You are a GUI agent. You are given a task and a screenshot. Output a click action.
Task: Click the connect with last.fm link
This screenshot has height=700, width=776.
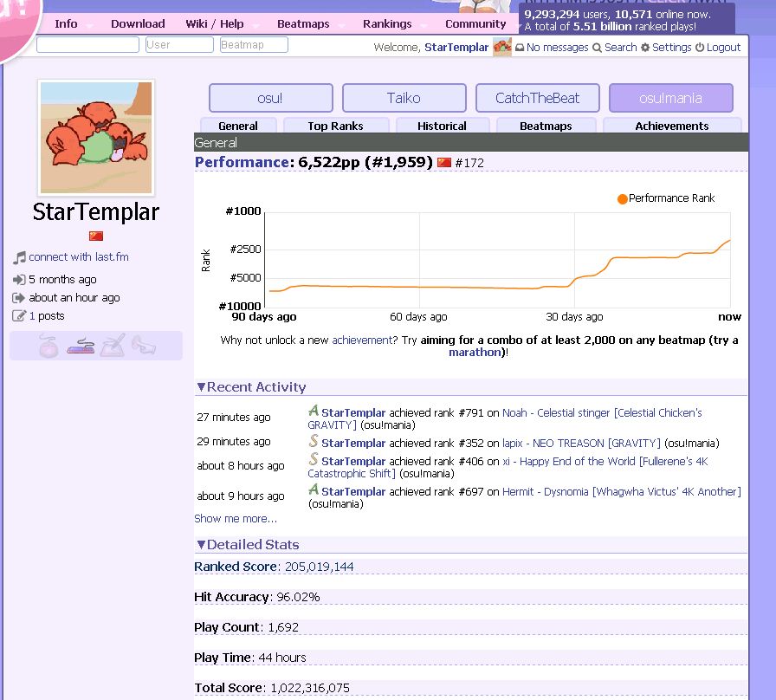(x=79, y=257)
